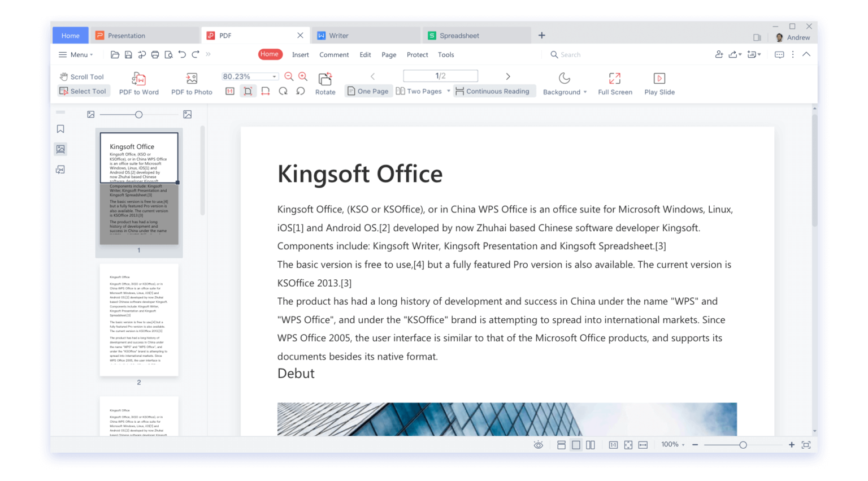Click the eye protection mode icon in status bar
The width and height of the screenshot is (868, 481).
point(538,445)
